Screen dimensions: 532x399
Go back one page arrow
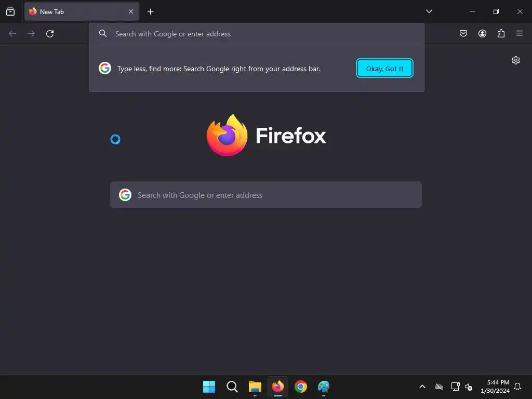tap(12, 34)
